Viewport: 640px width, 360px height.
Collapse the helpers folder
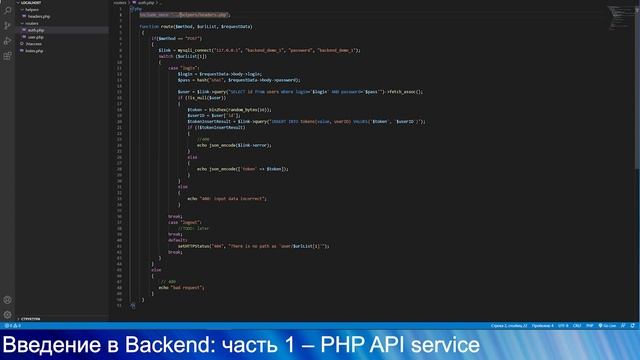[x=22, y=9]
